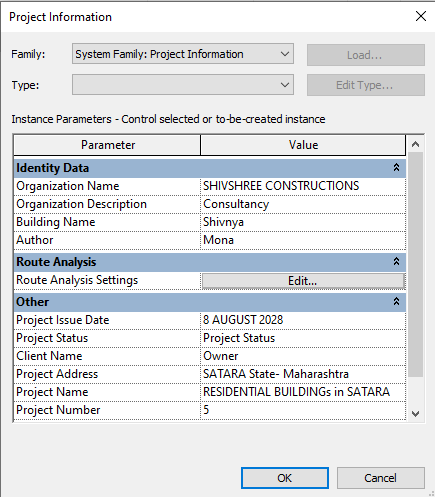Viewport: 435px width, 497px height.
Task: Select the Project Number value field
Action: pyautogui.click(x=303, y=410)
